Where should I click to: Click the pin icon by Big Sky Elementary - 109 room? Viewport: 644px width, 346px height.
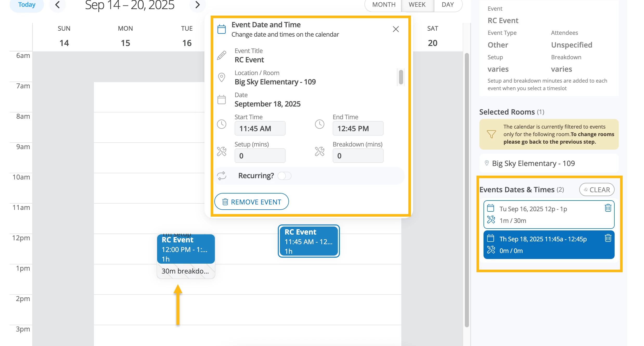487,163
